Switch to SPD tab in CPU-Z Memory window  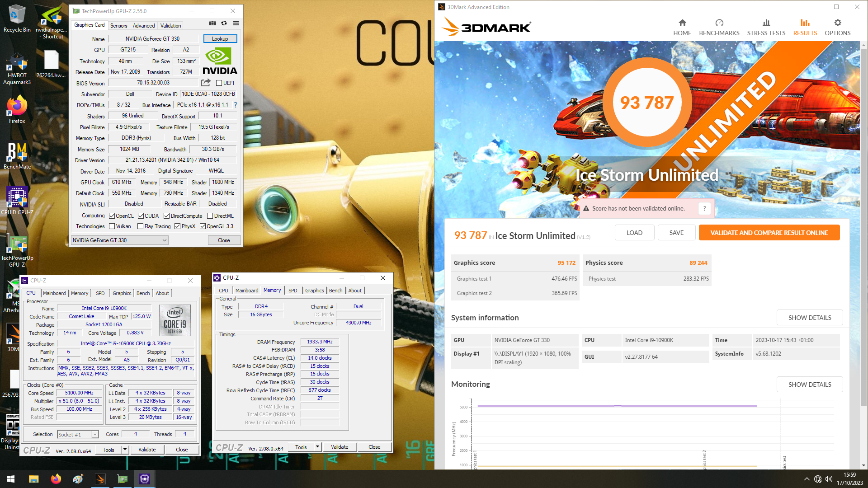(x=292, y=291)
